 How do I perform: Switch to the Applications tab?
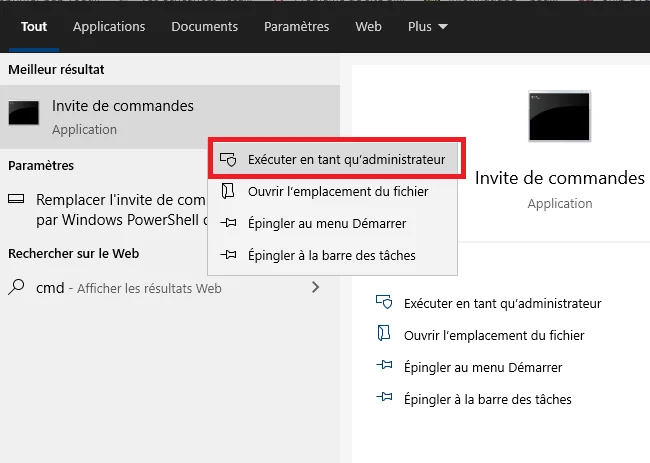109,26
